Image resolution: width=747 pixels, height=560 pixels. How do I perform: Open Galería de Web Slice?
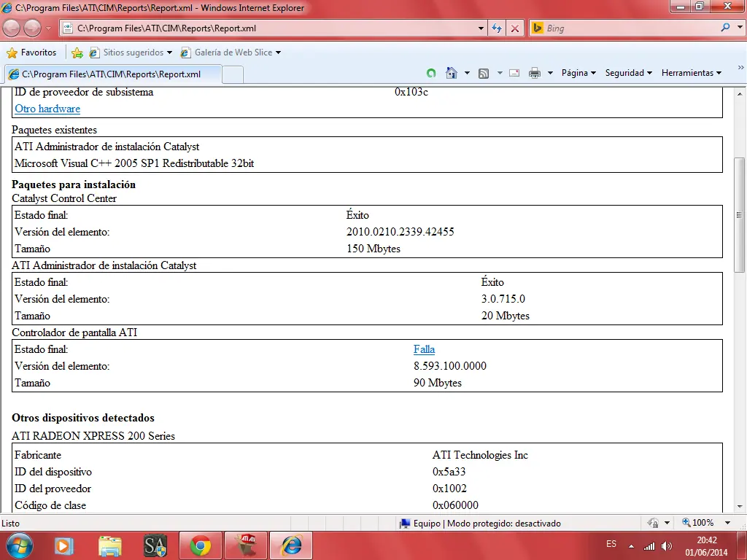pos(231,52)
